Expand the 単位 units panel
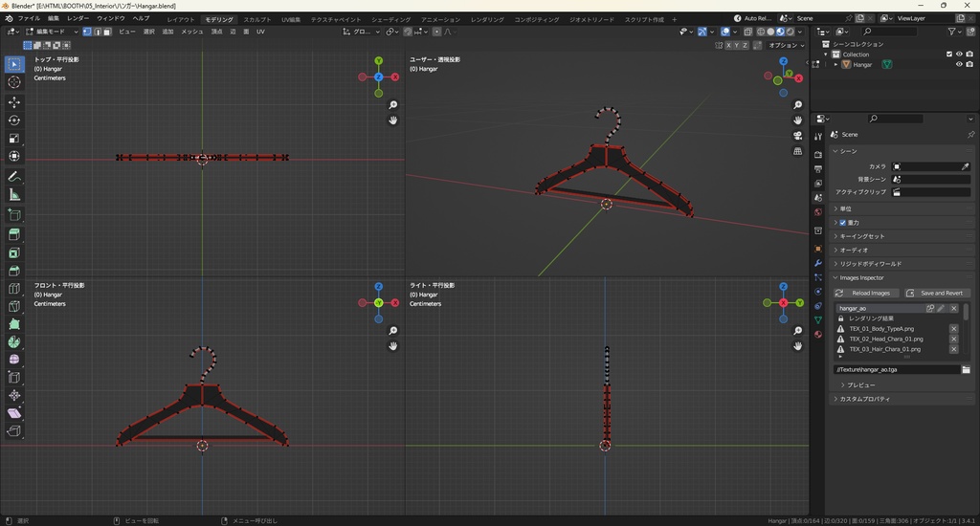The image size is (980, 526). click(x=845, y=208)
